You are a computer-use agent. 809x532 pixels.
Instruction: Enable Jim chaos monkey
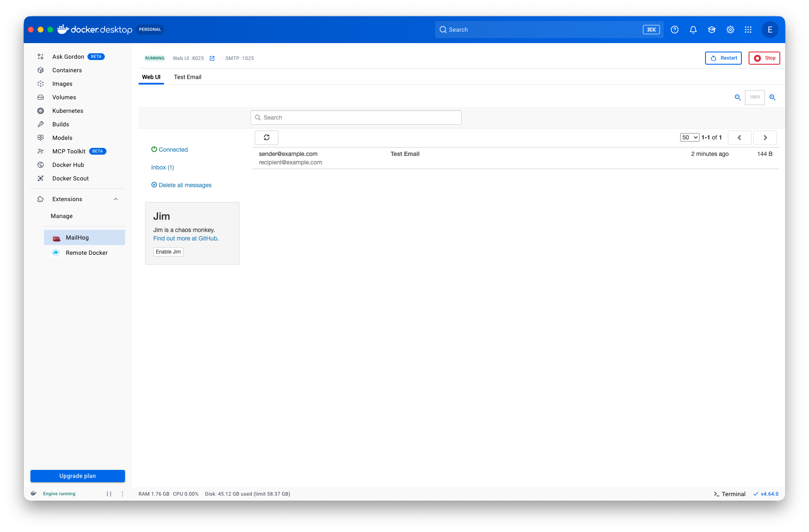[168, 252]
